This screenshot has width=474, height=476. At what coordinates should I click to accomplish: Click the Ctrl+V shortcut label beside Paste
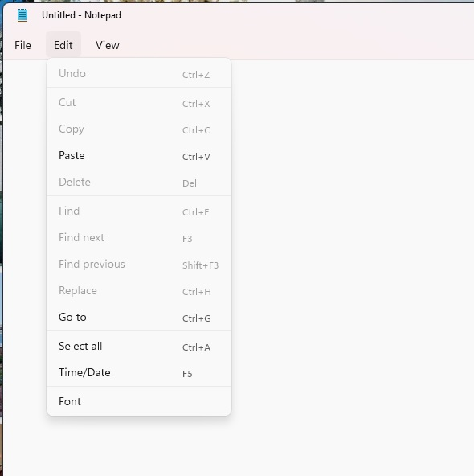point(196,157)
